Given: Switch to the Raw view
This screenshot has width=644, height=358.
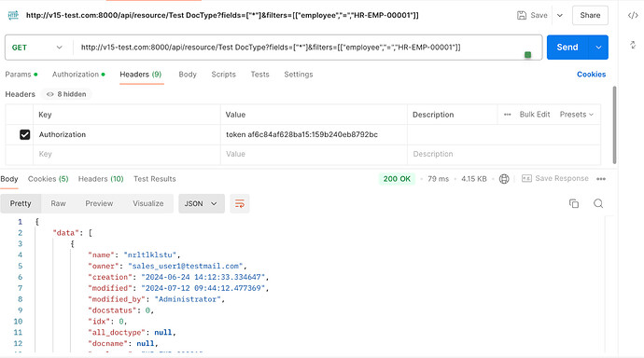Looking at the screenshot, I should (x=58, y=203).
